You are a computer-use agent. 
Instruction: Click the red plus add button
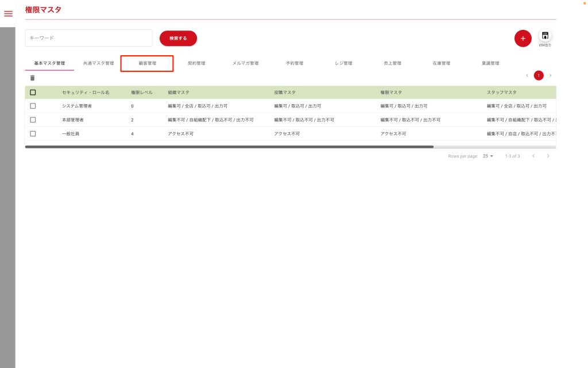click(x=523, y=39)
